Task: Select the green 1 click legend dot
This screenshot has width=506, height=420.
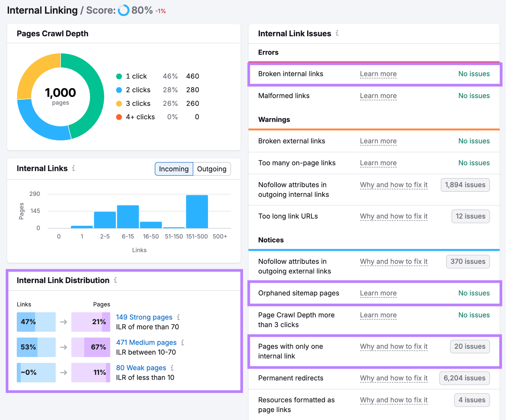Action: (119, 76)
